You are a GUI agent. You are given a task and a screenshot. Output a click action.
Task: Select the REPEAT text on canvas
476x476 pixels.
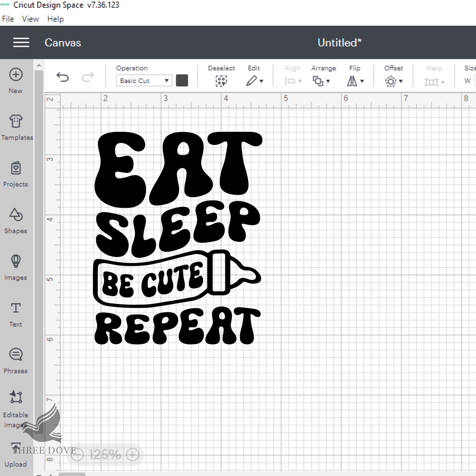(177, 326)
